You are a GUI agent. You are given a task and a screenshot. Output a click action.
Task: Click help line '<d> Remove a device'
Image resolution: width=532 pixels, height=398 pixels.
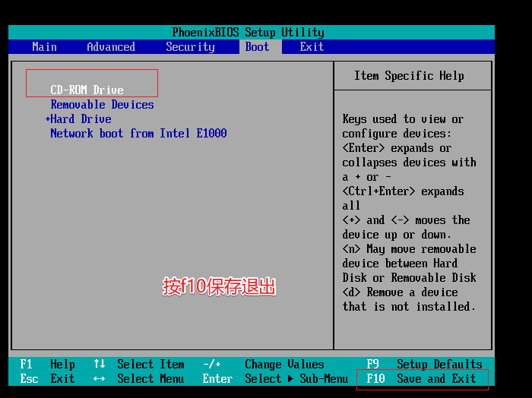point(400,292)
